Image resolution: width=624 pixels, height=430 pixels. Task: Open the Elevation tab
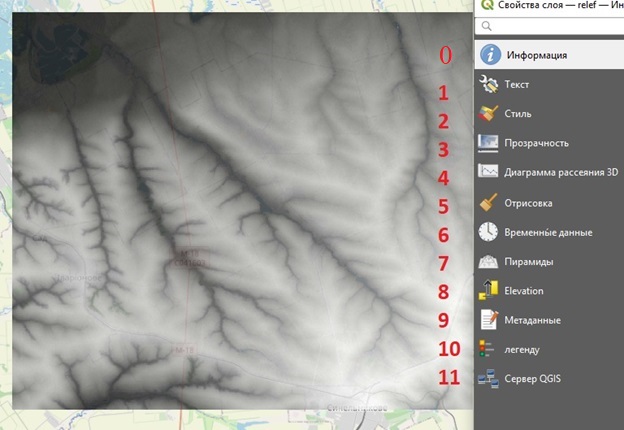tap(549, 290)
